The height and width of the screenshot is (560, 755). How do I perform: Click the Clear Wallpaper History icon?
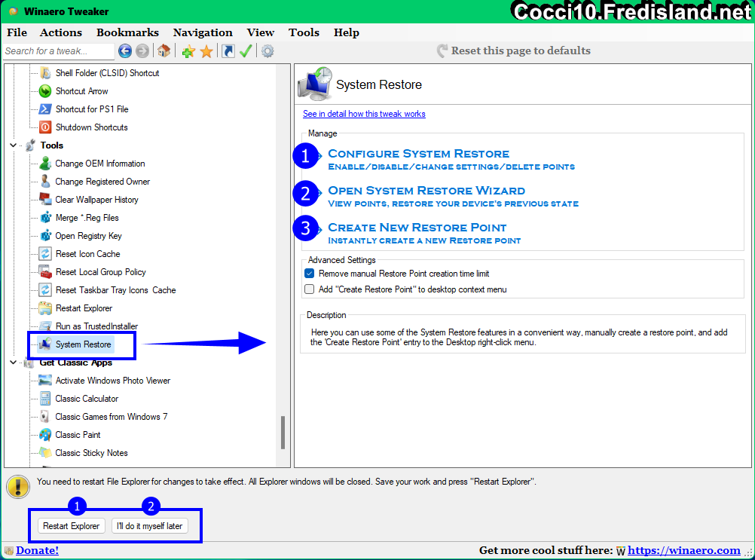(x=45, y=199)
